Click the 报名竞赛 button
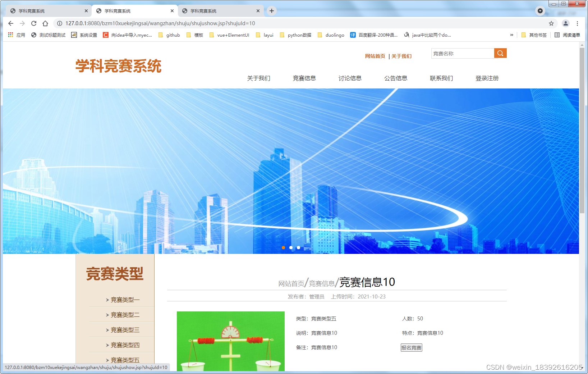This screenshot has height=374, width=588. tap(411, 347)
